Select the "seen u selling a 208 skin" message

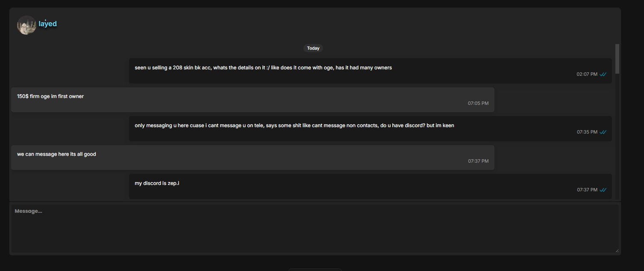[371, 71]
